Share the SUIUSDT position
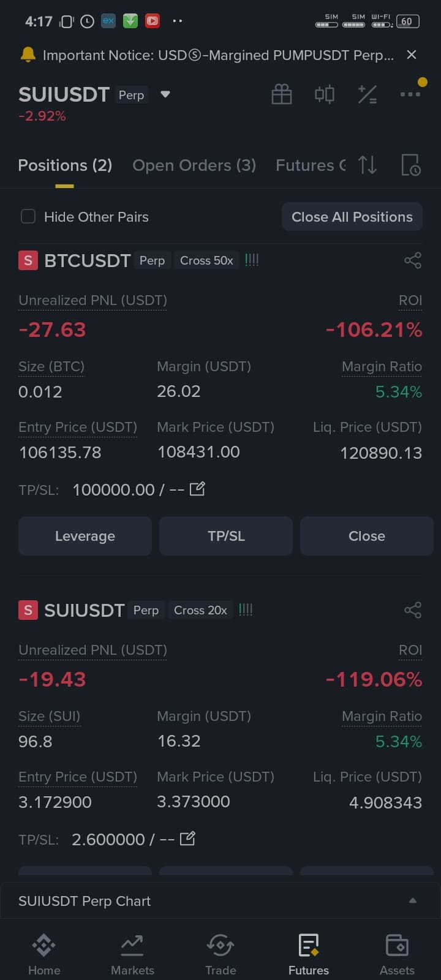The width and height of the screenshot is (441, 980). click(413, 610)
